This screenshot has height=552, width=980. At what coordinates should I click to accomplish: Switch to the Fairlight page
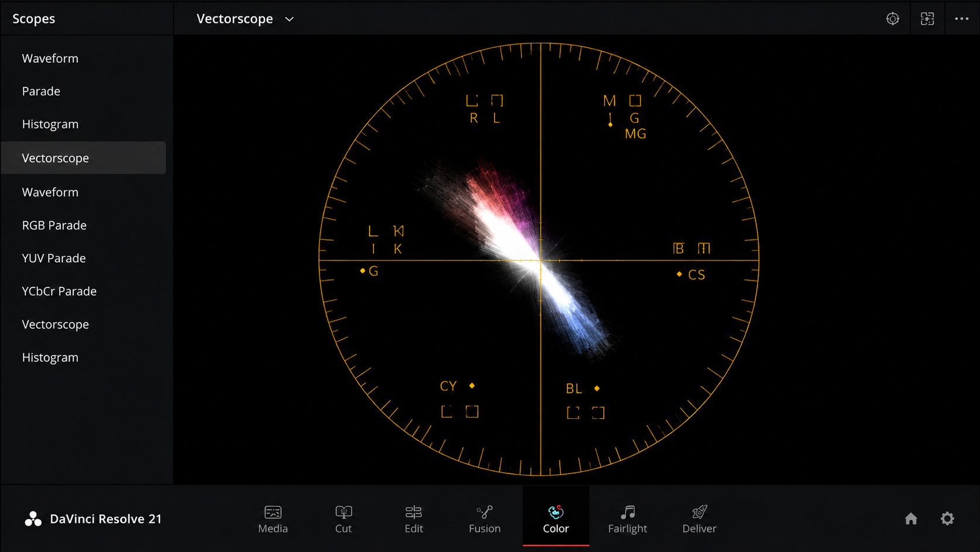pos(627,519)
